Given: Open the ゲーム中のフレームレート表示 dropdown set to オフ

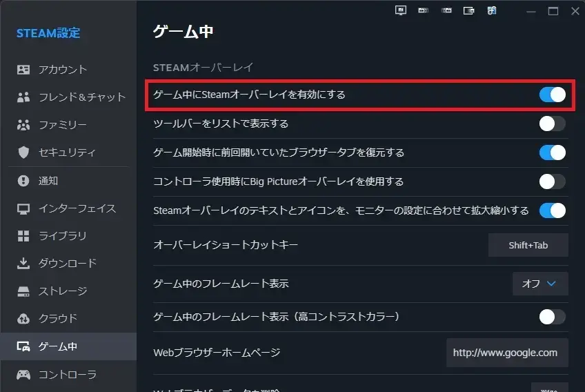Looking at the screenshot, I should click(540, 284).
